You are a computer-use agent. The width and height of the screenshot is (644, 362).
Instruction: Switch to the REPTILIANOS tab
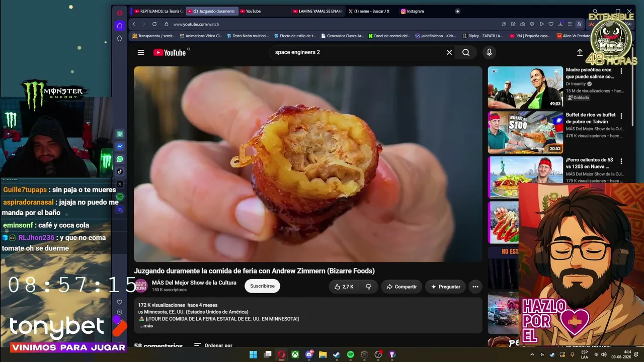point(158,11)
